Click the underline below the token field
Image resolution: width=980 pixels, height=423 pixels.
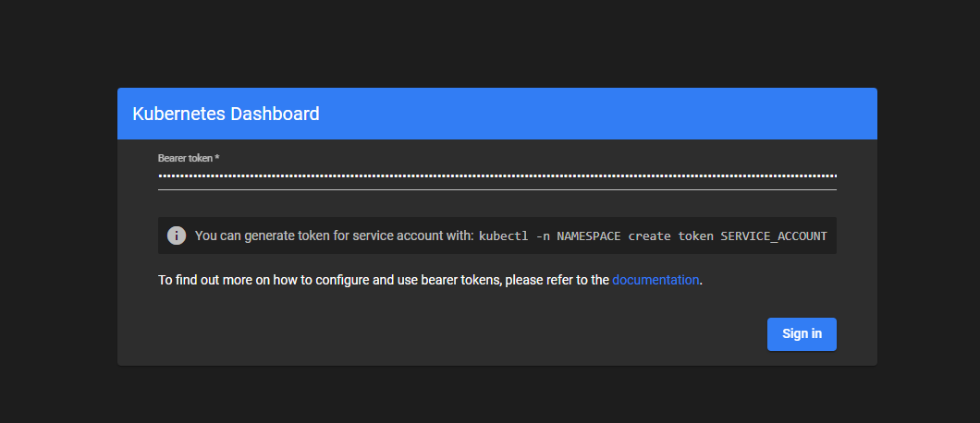[496, 189]
